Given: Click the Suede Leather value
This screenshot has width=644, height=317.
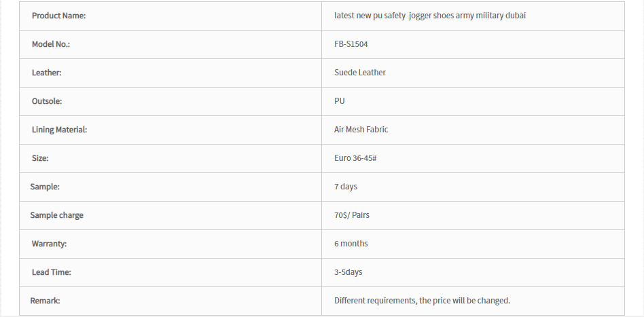Looking at the screenshot, I should pyautogui.click(x=360, y=73).
